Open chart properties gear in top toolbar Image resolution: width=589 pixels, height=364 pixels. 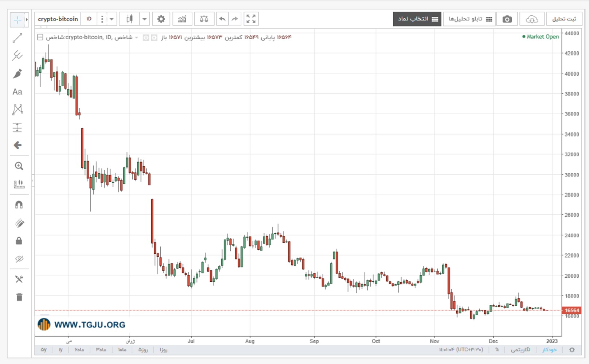[161, 19]
